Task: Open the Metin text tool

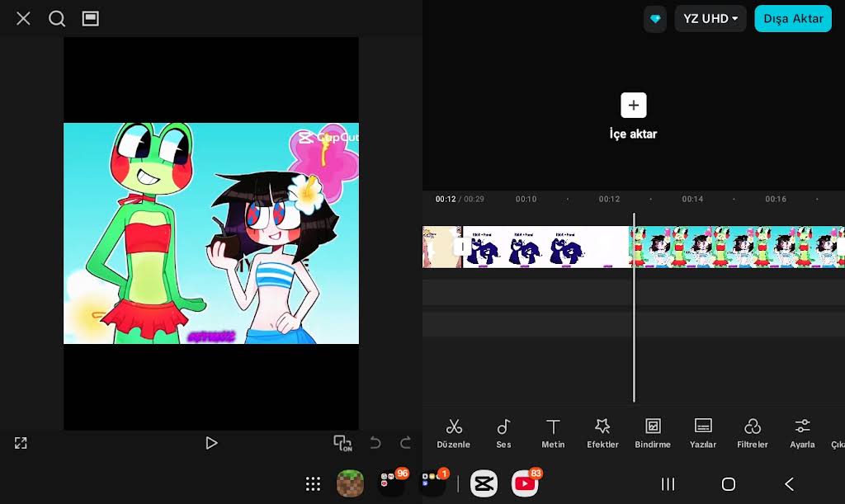Action: [x=553, y=433]
